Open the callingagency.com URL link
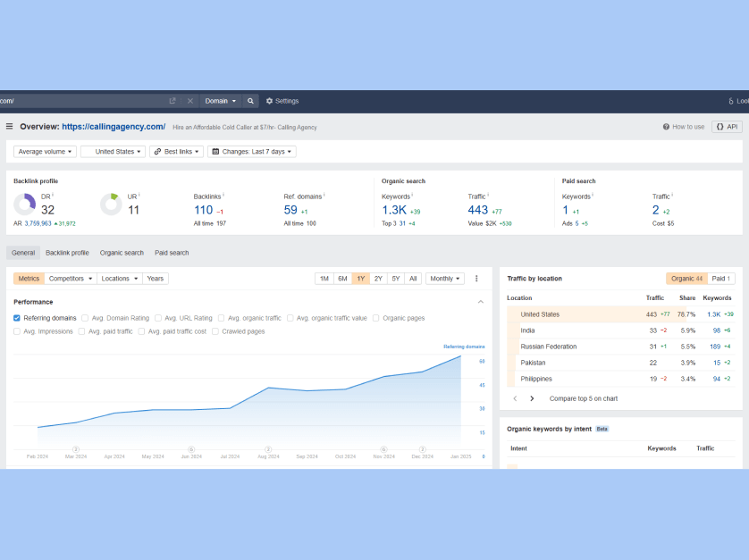749x560 pixels. tap(114, 127)
